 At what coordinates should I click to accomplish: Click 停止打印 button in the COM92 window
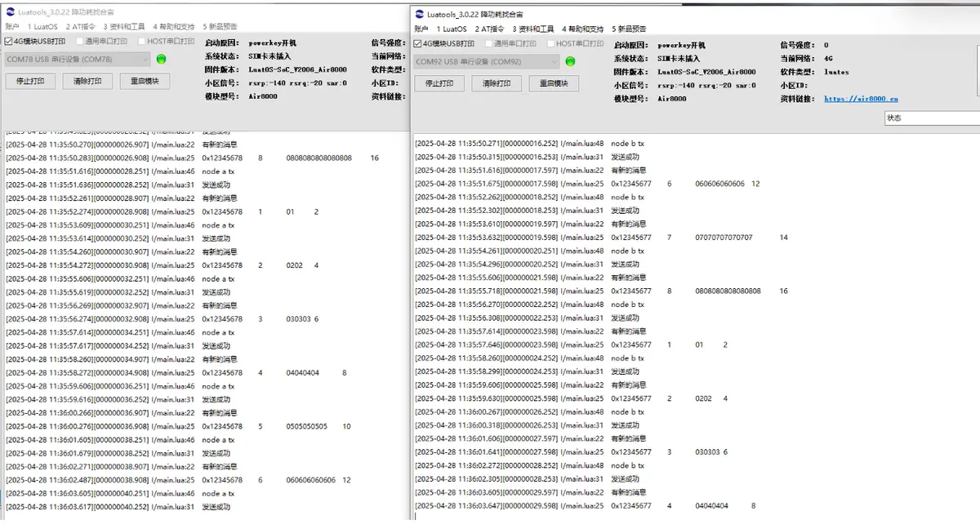pos(439,83)
